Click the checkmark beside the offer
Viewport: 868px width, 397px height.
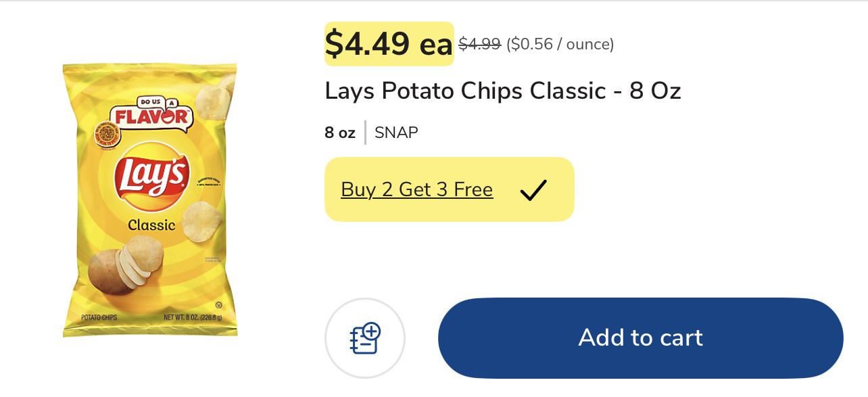(x=533, y=190)
